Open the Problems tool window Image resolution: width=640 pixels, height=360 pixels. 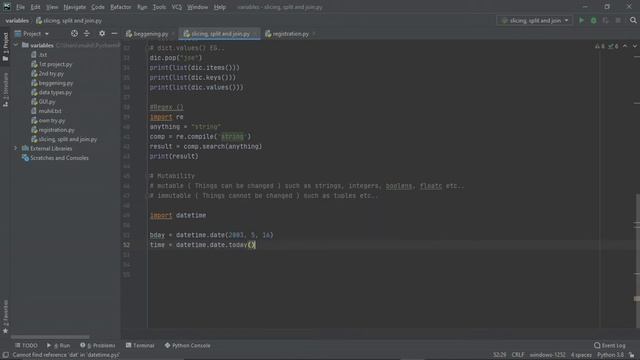(98, 345)
